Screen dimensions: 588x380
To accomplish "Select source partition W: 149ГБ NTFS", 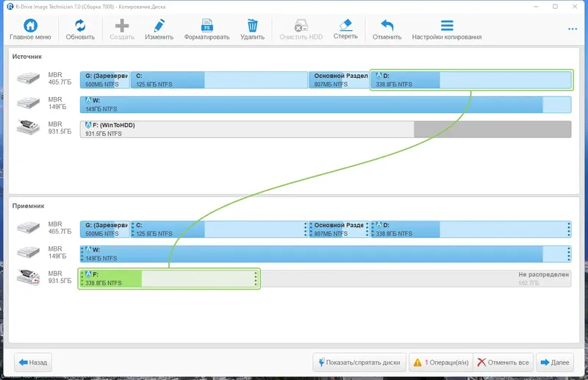I will click(x=326, y=104).
